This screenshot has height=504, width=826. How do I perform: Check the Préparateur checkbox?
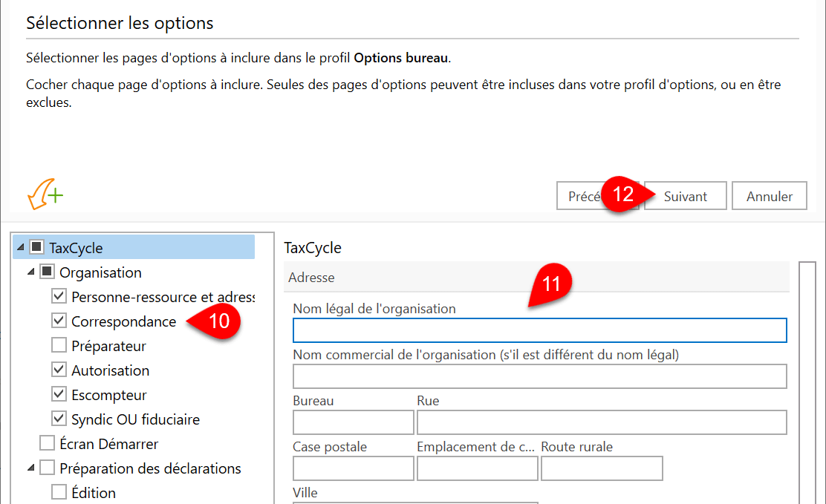point(59,345)
